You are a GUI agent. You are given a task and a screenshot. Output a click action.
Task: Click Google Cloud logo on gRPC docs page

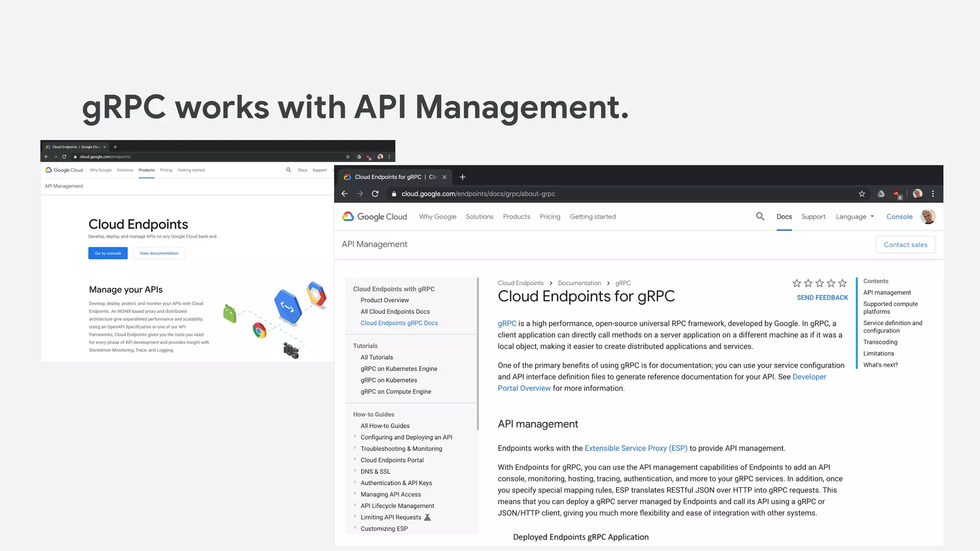(x=374, y=217)
